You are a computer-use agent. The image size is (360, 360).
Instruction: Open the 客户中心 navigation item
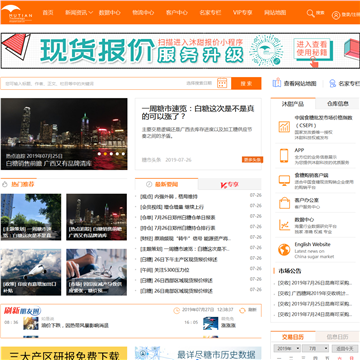click(x=177, y=13)
